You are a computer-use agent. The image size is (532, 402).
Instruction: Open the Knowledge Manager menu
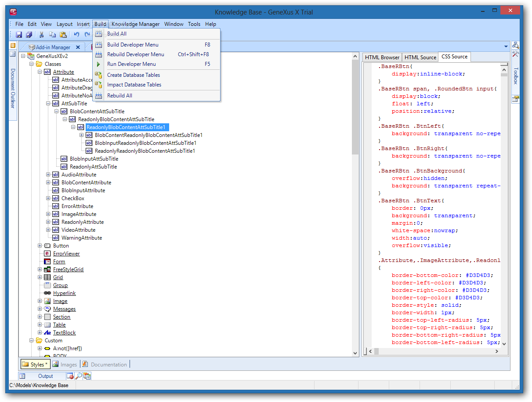pos(136,24)
